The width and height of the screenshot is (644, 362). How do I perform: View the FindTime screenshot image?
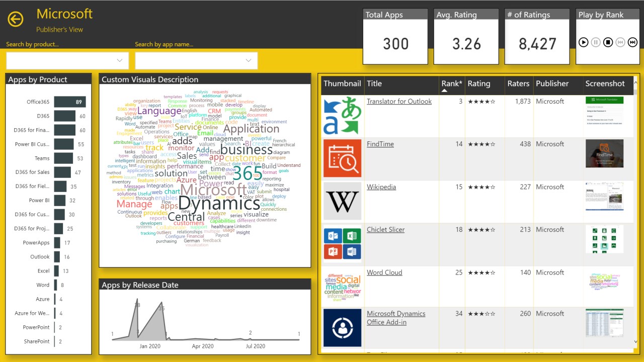[604, 153]
